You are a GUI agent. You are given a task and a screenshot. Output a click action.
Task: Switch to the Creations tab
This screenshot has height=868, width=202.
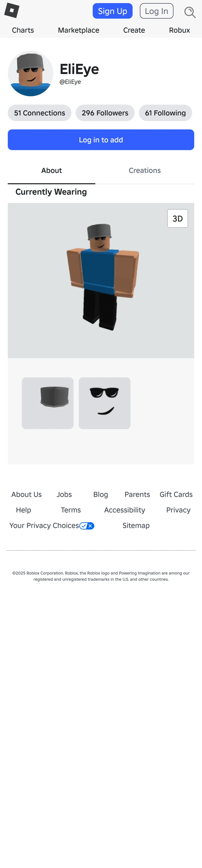coord(145,170)
